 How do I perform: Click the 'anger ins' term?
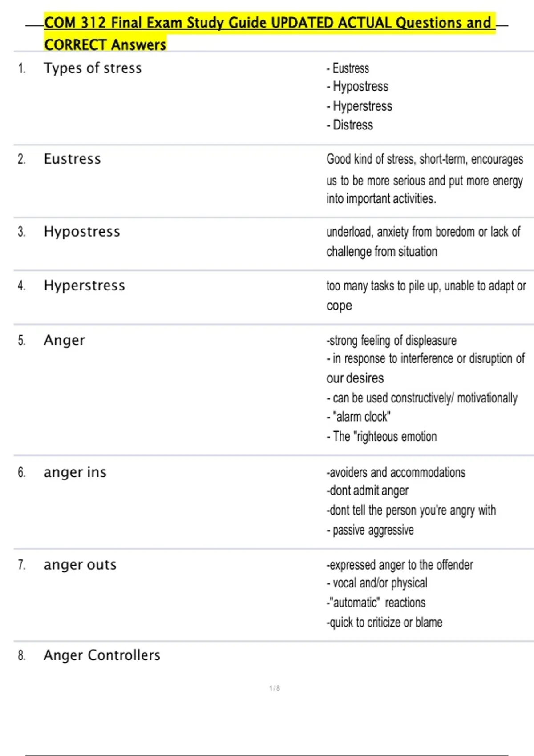(75, 472)
